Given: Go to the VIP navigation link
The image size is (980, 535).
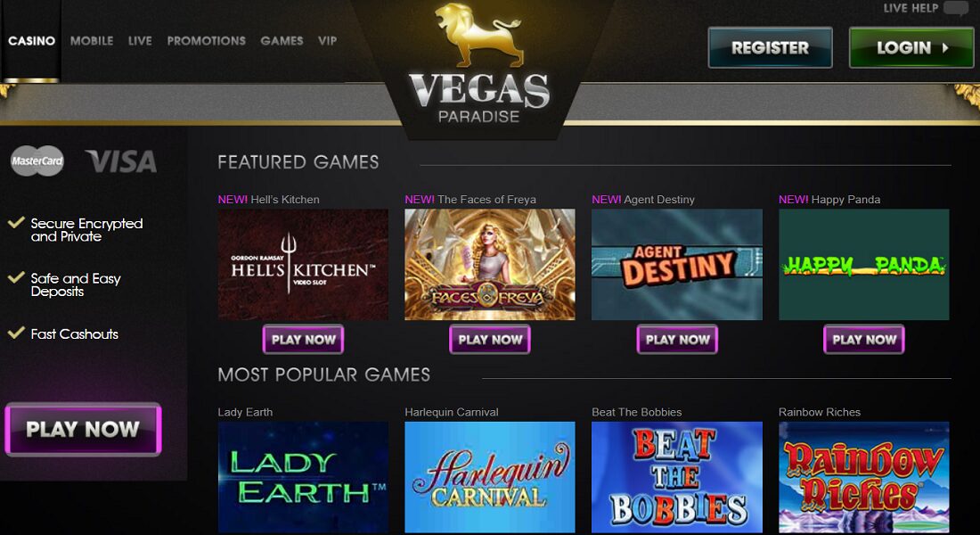Looking at the screenshot, I should pos(328,41).
